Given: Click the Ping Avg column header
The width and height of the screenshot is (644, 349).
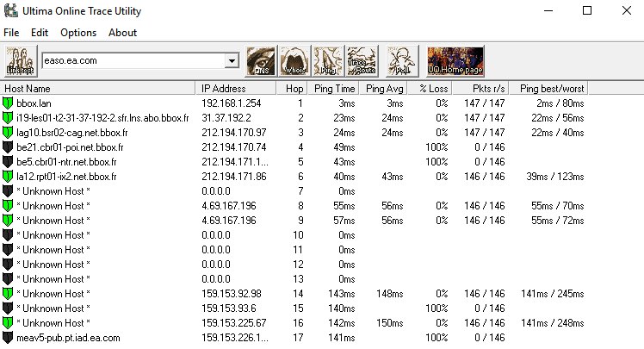Looking at the screenshot, I should pyautogui.click(x=384, y=89).
